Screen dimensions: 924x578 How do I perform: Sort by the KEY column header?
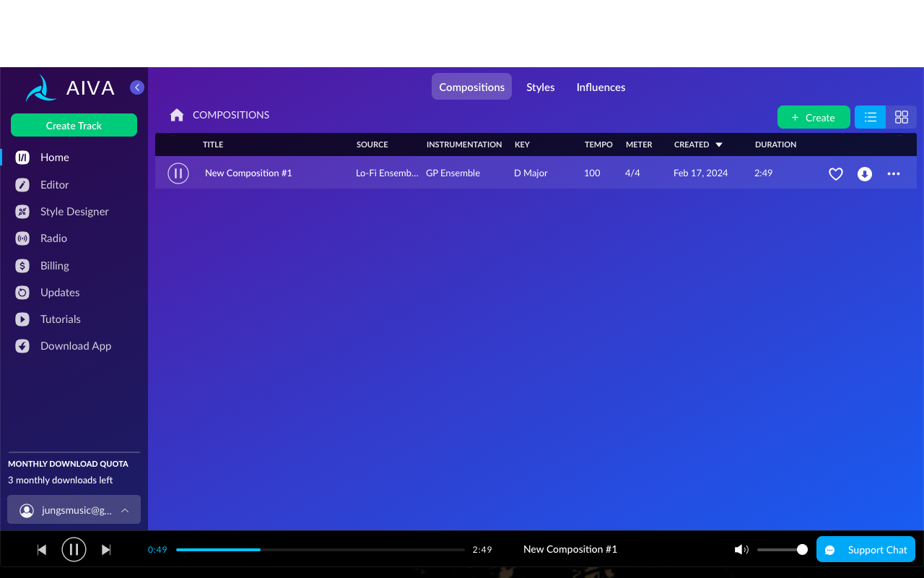point(522,144)
